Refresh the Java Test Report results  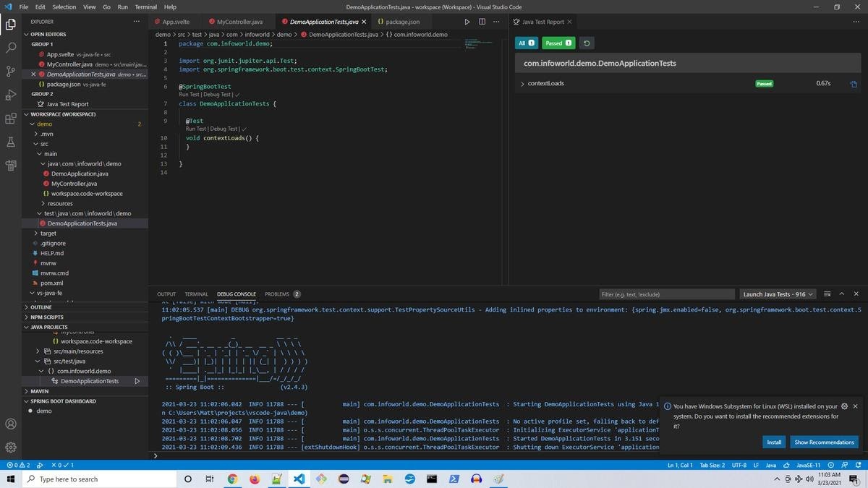click(586, 43)
